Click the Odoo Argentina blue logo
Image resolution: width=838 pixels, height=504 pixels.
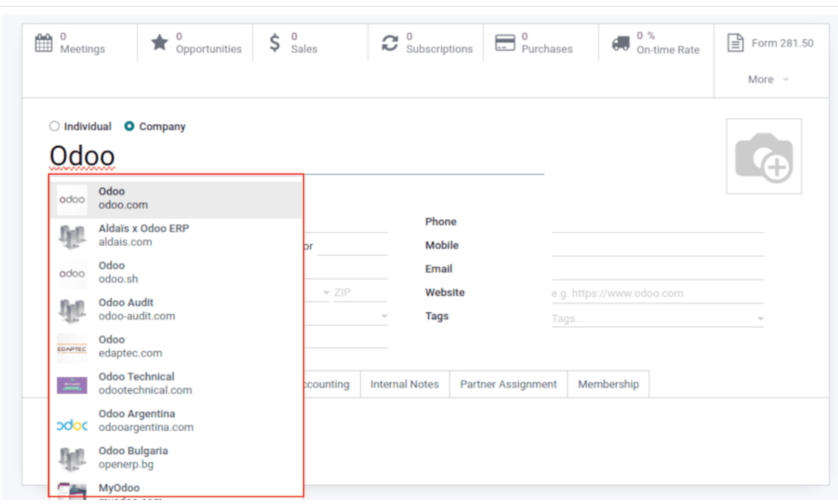point(72,424)
